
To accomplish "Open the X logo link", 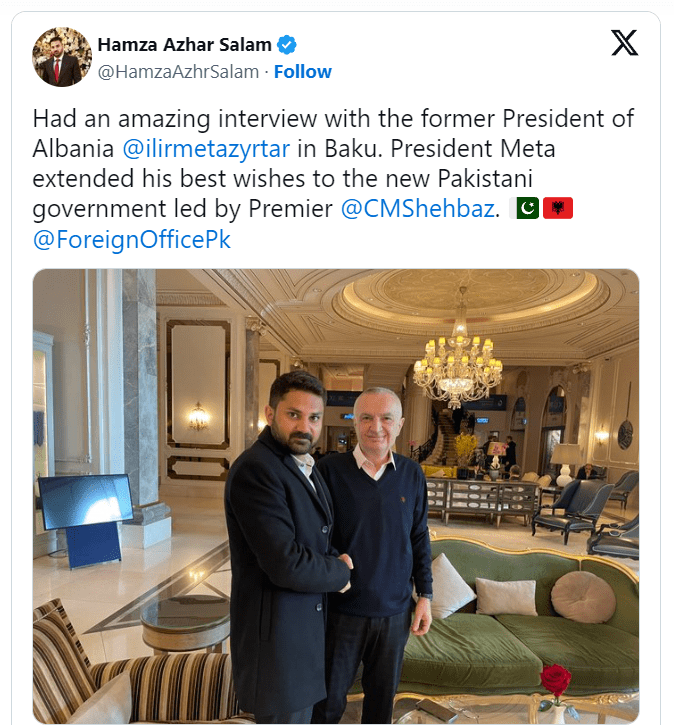I will [x=625, y=43].
